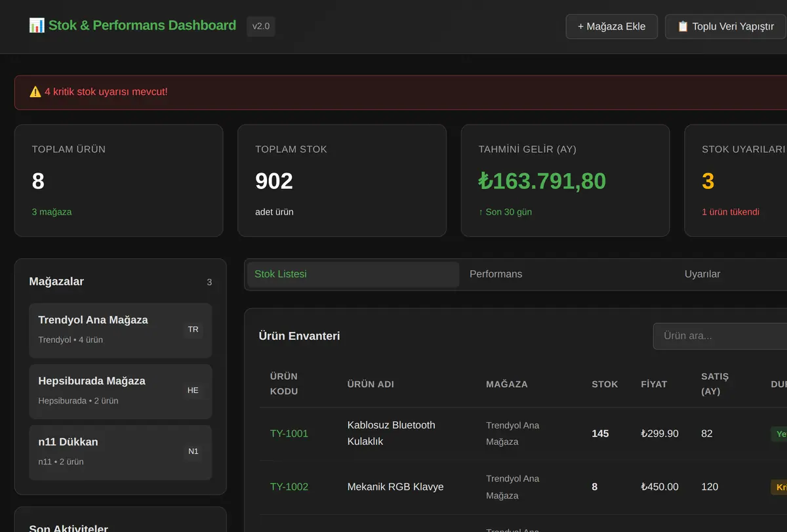Click the 902 total stock figure
Screen dimensions: 787x532
click(274, 181)
